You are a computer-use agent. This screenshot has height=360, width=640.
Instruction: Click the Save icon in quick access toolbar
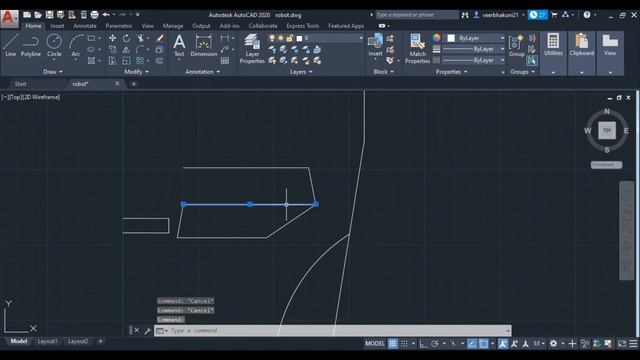[x=49, y=15]
